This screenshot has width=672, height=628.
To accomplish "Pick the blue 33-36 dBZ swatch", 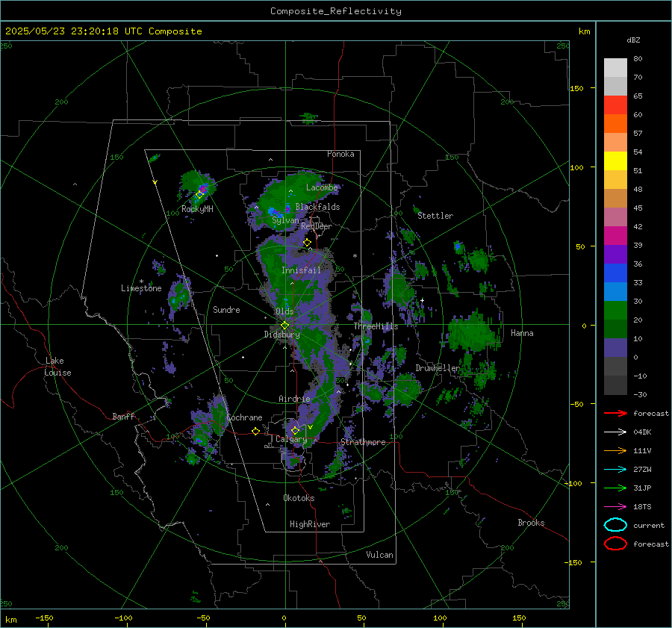I will 615,273.
